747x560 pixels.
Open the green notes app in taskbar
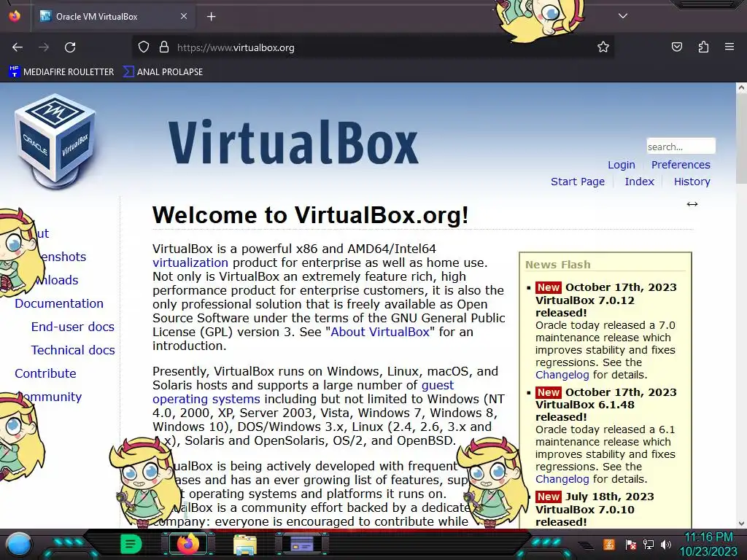[131, 544]
